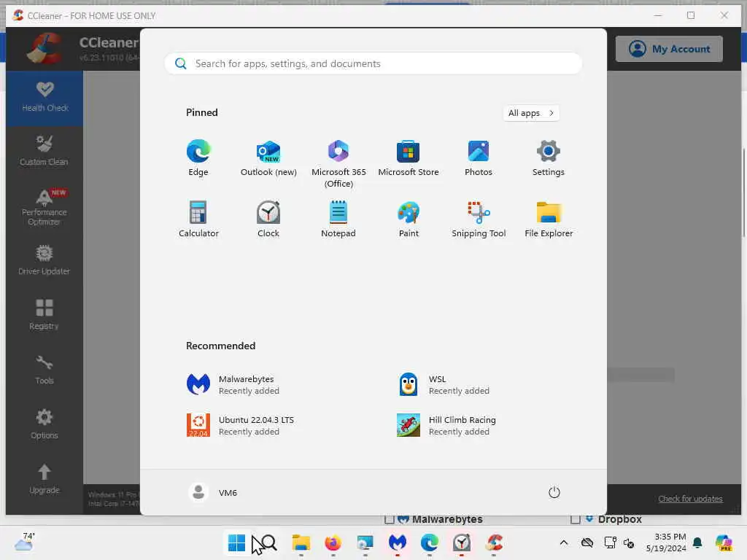Open Notepad from Start menu

(338, 219)
